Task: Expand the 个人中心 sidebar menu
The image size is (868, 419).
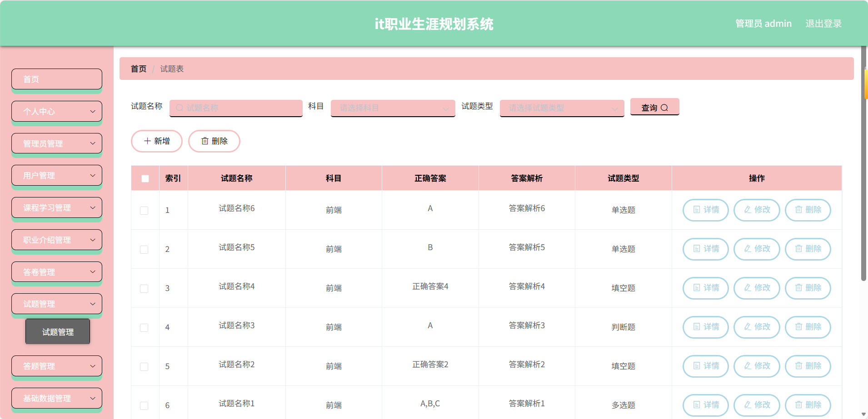Action: (x=57, y=111)
